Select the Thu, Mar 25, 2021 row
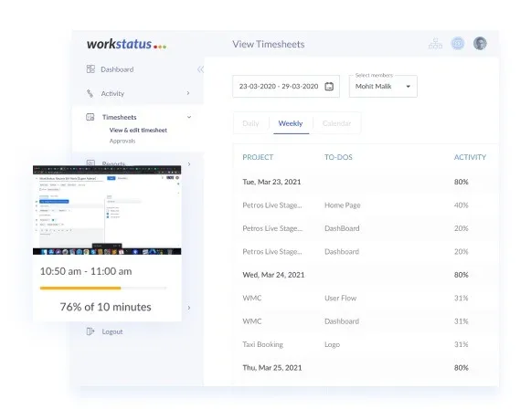The height and width of the screenshot is (420, 531). tap(365, 368)
